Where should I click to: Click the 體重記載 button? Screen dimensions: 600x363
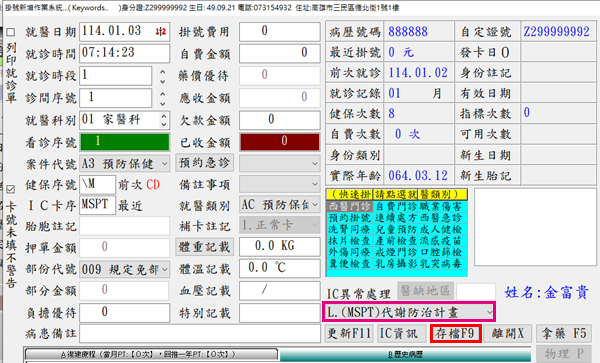pyautogui.click(x=204, y=247)
